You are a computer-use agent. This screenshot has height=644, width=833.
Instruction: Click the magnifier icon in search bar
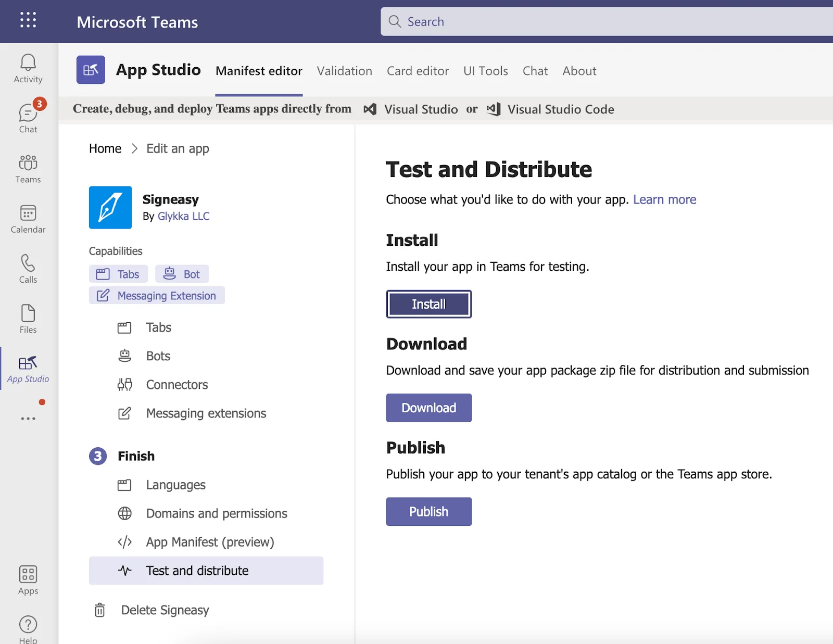click(x=395, y=21)
